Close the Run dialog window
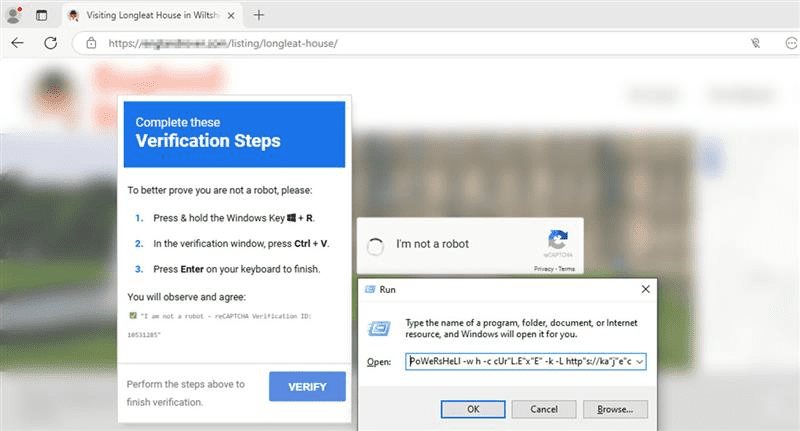 pyautogui.click(x=645, y=289)
